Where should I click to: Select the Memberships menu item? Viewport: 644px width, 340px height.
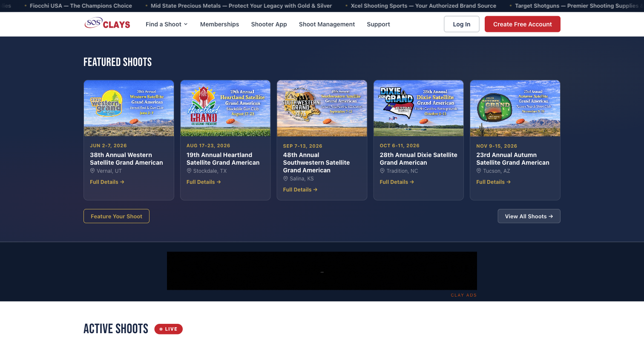pos(219,24)
